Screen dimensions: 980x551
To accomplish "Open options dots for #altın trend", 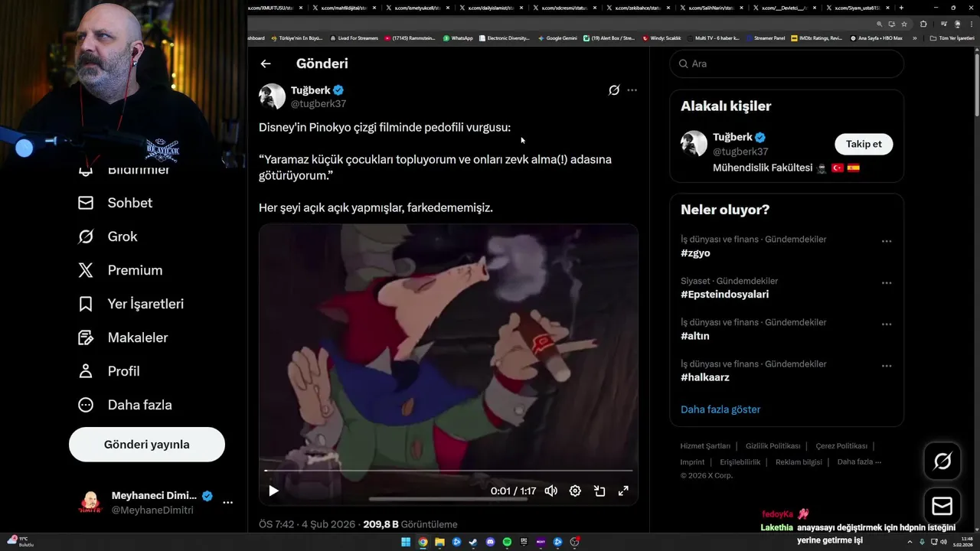I will tap(887, 324).
